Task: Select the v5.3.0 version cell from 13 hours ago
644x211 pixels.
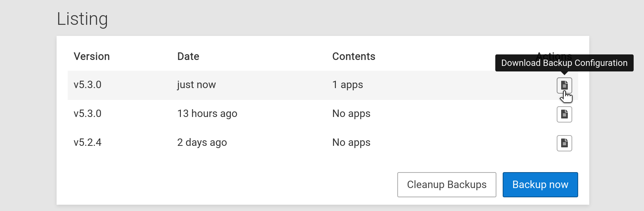Action: [x=88, y=114]
